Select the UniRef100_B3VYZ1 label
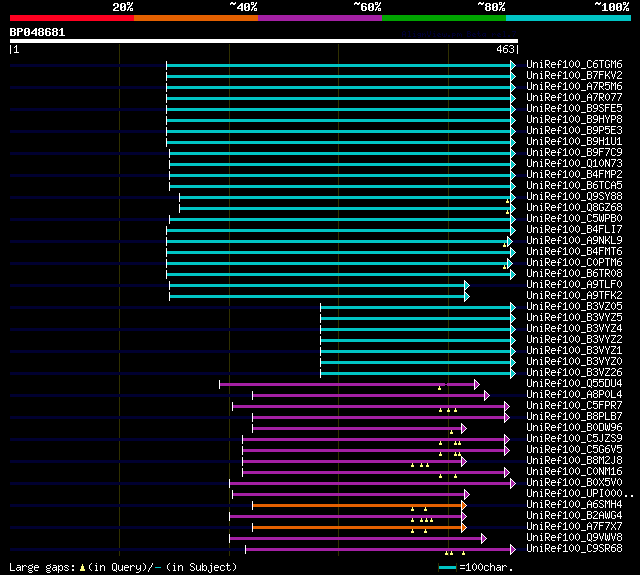The image size is (640, 575). pos(574,351)
